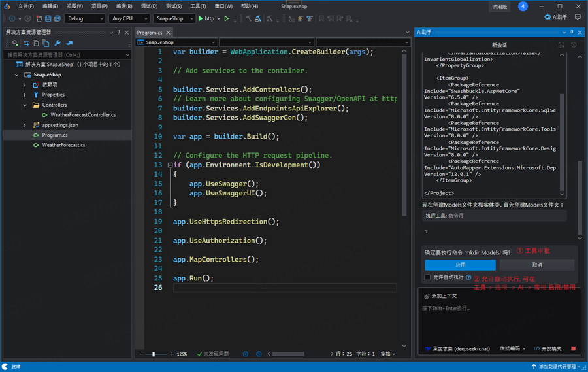Open the Debug configuration dropdown
The height and width of the screenshot is (372, 588).
coord(85,18)
